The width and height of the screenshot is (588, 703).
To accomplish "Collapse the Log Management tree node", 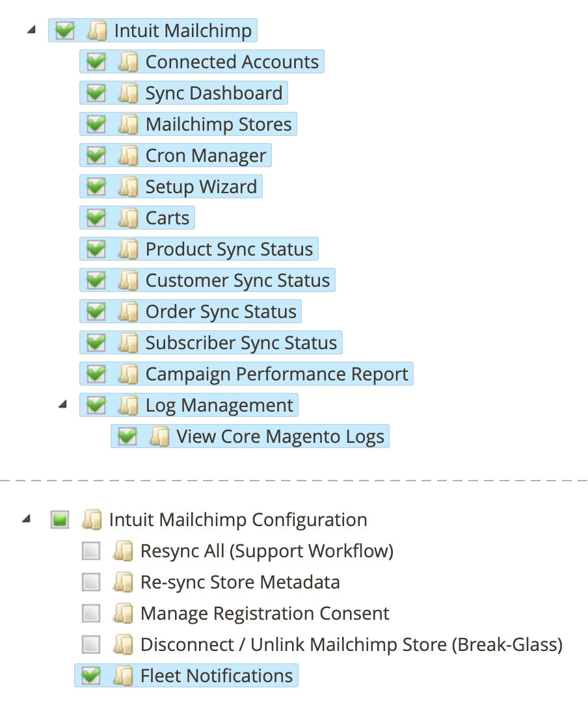I will click(x=63, y=405).
